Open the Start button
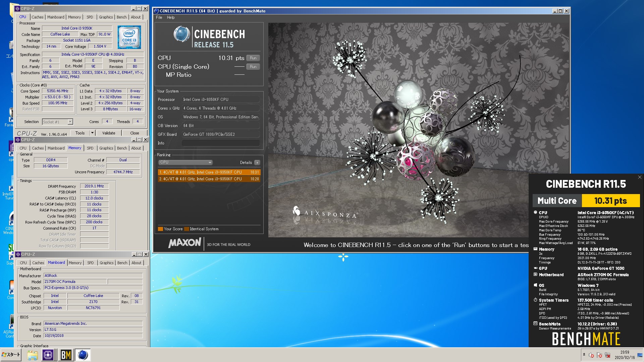 (x=11, y=355)
